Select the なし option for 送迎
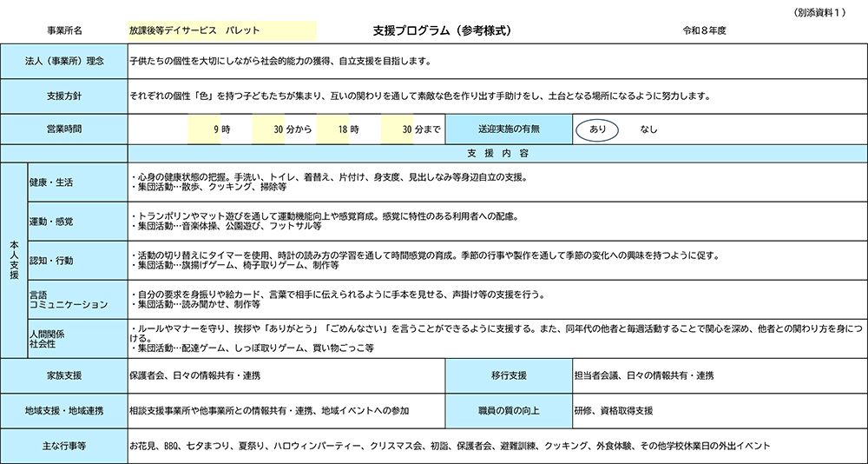 [x=648, y=129]
